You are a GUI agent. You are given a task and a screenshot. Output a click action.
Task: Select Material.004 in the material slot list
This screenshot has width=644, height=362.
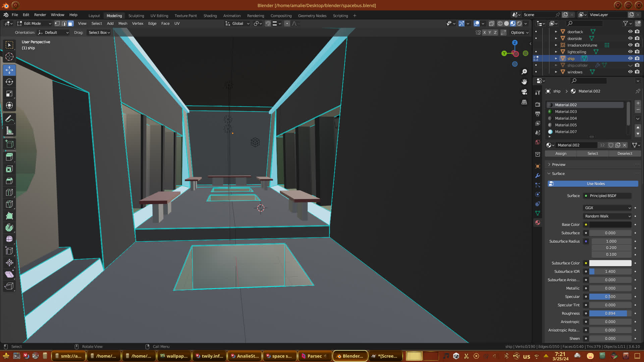(x=566, y=118)
